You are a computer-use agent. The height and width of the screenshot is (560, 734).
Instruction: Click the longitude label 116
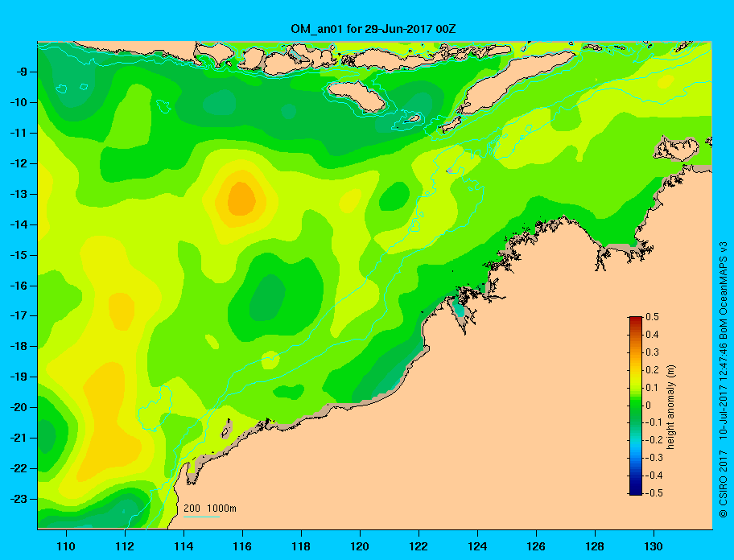(x=242, y=546)
